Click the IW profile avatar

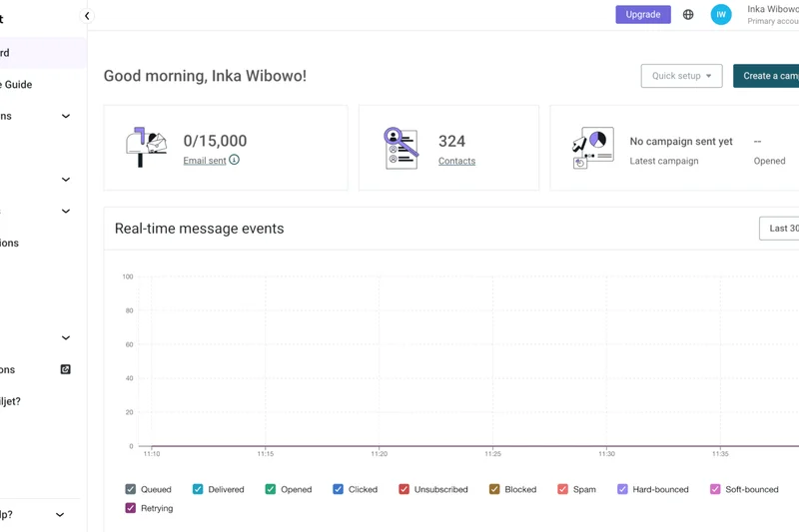[721, 15]
